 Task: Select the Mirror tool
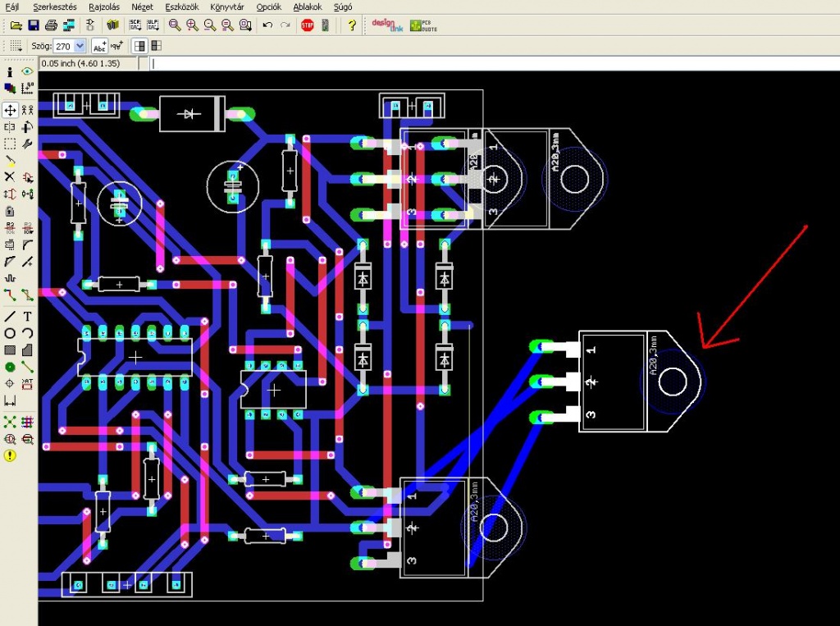10,127
